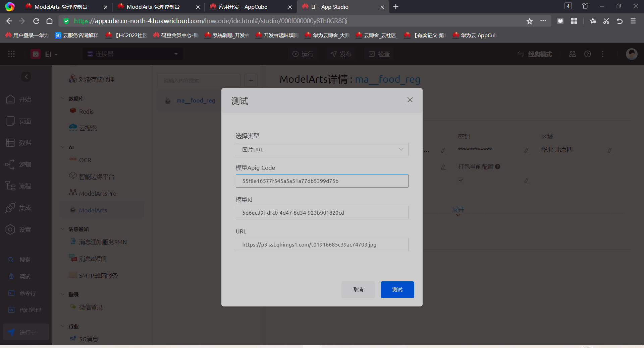Click the 发布 toolbar button
The width and height of the screenshot is (644, 348).
pyautogui.click(x=341, y=54)
